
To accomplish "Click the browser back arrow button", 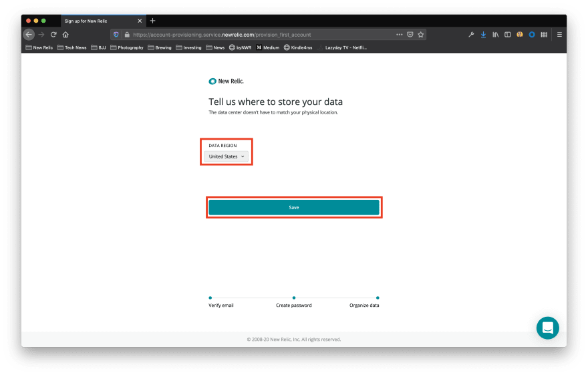I will (x=29, y=35).
